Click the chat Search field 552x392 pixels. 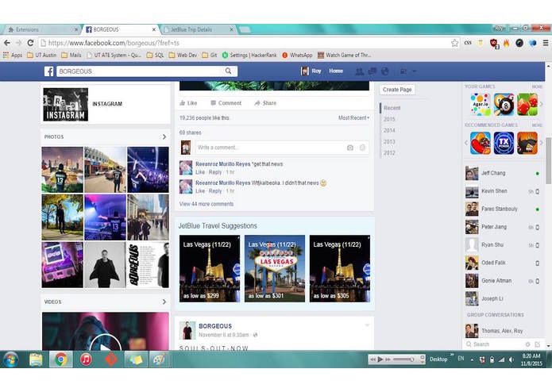(x=495, y=344)
